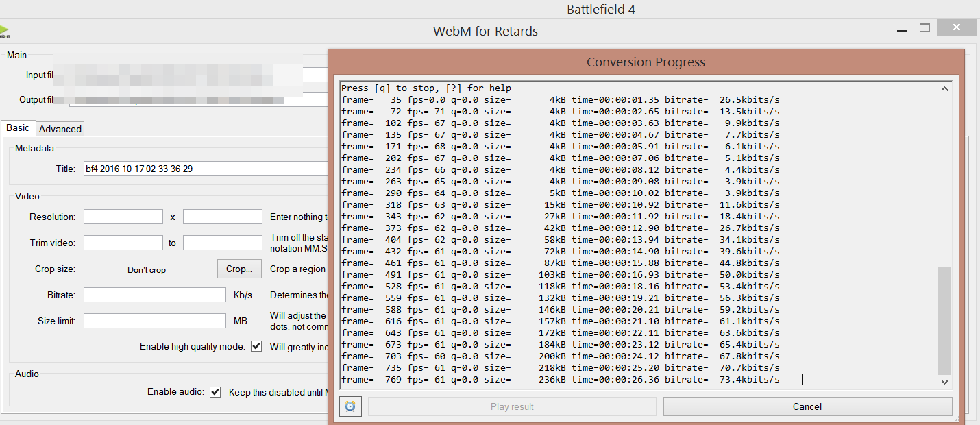Click the log line for frame 643
This screenshot has height=425, width=980.
click(561, 332)
